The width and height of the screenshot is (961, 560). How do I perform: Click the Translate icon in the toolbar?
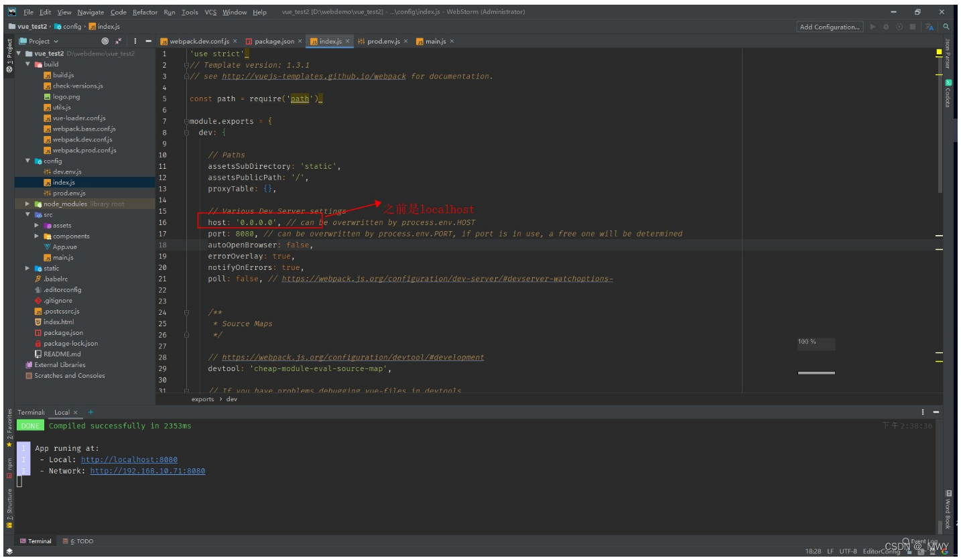(x=930, y=27)
